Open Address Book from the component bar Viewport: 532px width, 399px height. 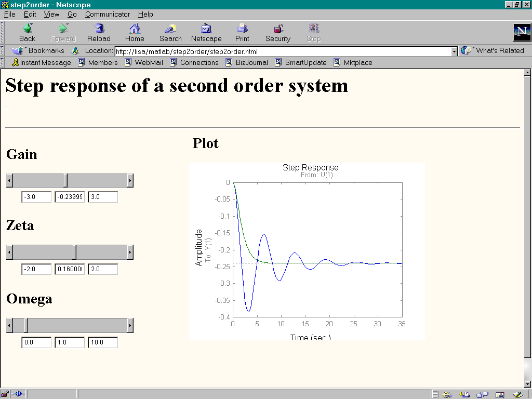point(500,395)
